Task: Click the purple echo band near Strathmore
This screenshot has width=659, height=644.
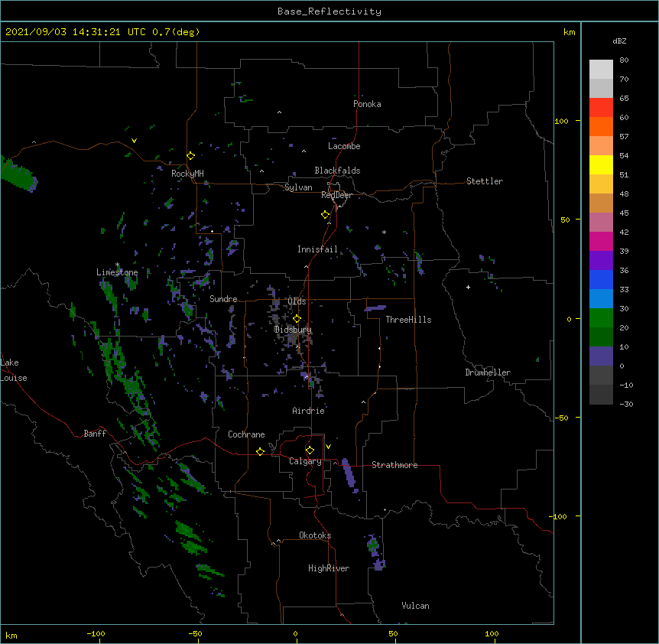Action: click(349, 473)
